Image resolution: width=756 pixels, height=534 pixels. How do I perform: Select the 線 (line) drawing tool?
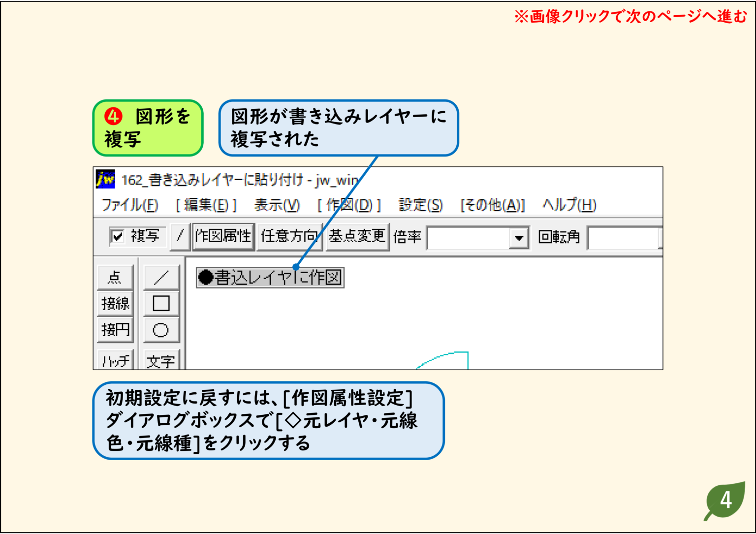tap(161, 277)
